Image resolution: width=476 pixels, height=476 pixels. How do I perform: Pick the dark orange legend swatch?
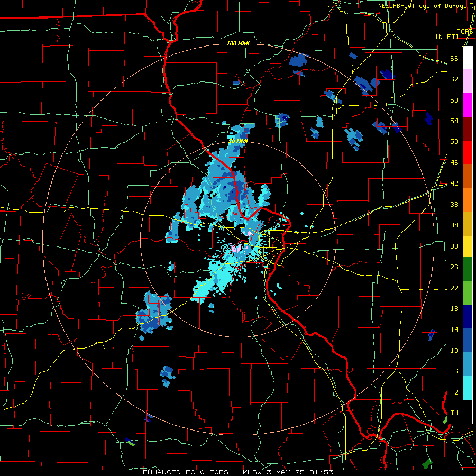467,176
